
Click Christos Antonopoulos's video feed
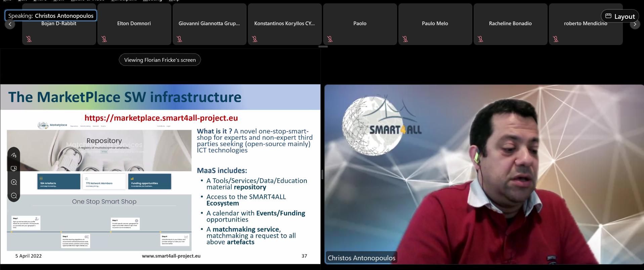[x=484, y=175]
